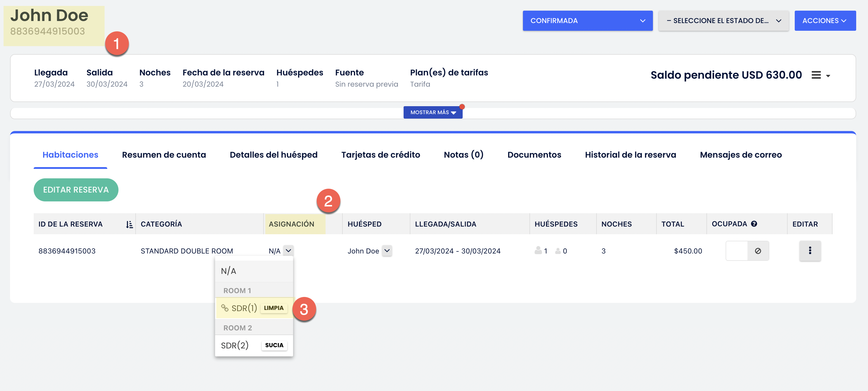Screen dimensions: 868x391
Task: Open the Confirmada status dropdown
Action: tap(587, 21)
